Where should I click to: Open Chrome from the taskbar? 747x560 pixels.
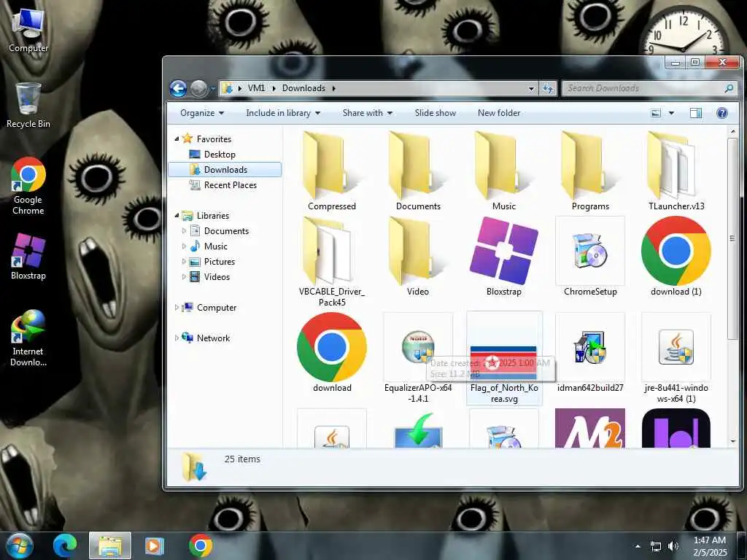tap(200, 545)
